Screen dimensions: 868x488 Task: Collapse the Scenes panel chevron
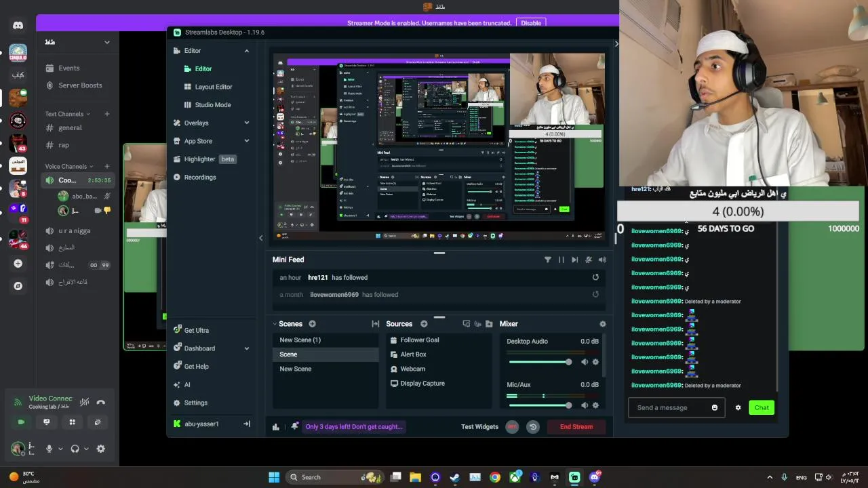275,324
